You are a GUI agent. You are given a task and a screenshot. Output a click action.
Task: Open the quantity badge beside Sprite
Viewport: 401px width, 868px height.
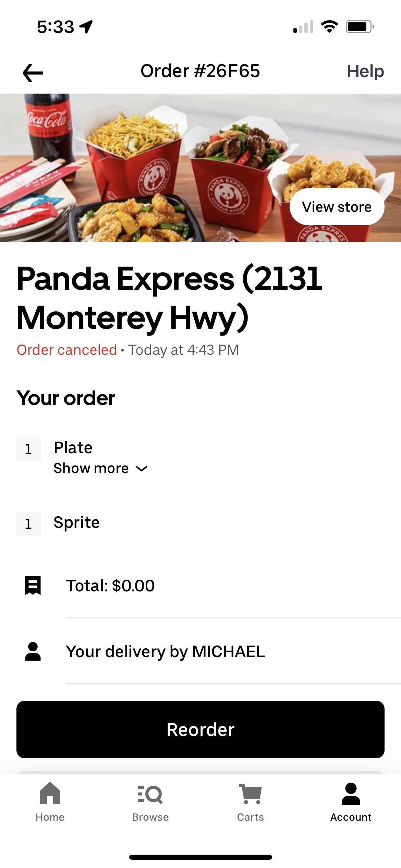(x=29, y=524)
